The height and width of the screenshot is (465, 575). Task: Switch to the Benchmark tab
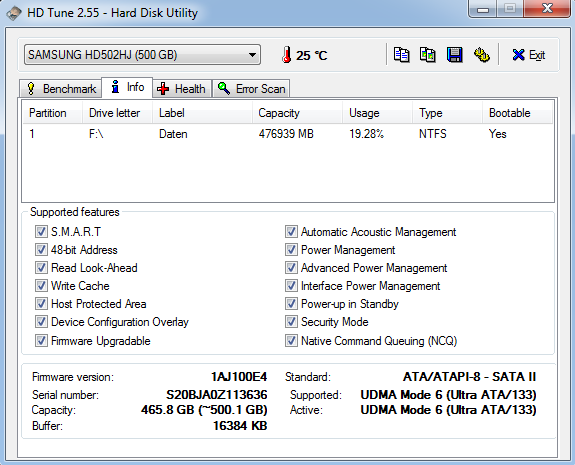coord(60,89)
